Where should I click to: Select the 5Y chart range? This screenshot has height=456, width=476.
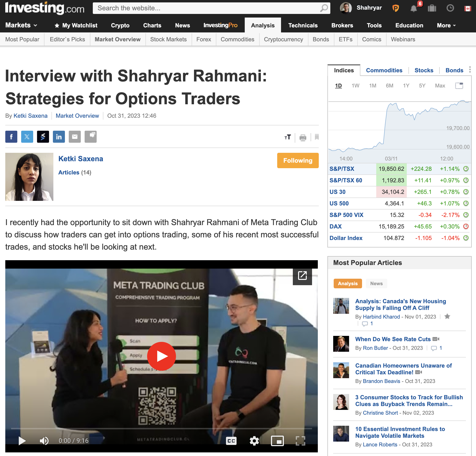[x=422, y=86]
